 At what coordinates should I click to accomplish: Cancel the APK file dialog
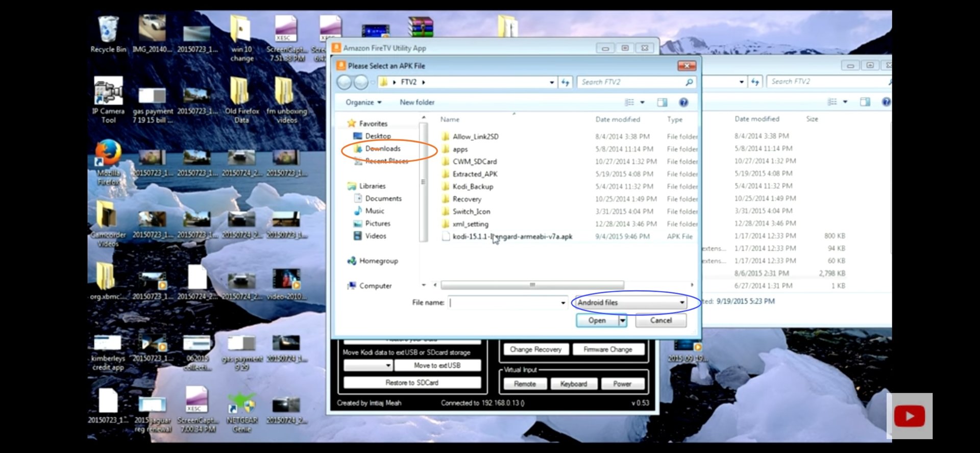pos(661,320)
